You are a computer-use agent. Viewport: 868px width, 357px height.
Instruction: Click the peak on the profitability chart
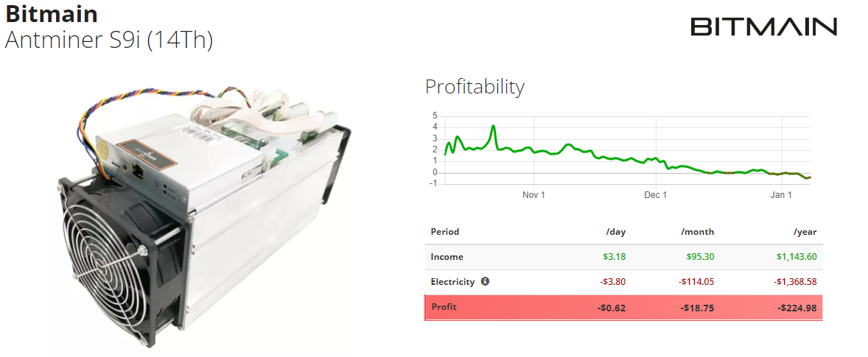tap(493, 127)
